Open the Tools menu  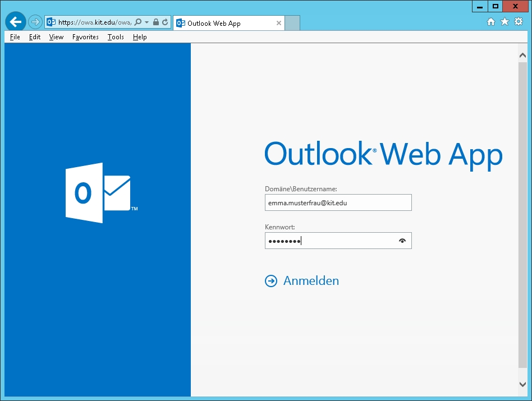(116, 37)
